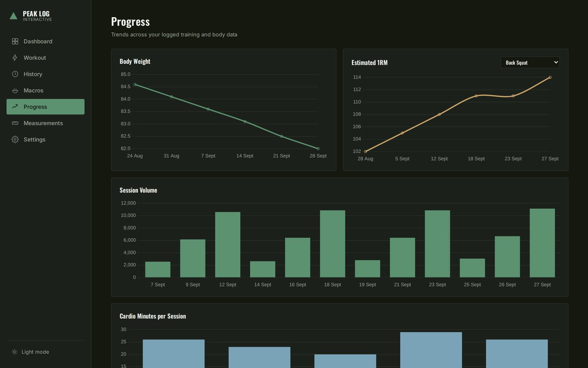Viewport: 588px width, 368px height.
Task: Click the 27 Sept session volume bar
Action: click(x=542, y=243)
